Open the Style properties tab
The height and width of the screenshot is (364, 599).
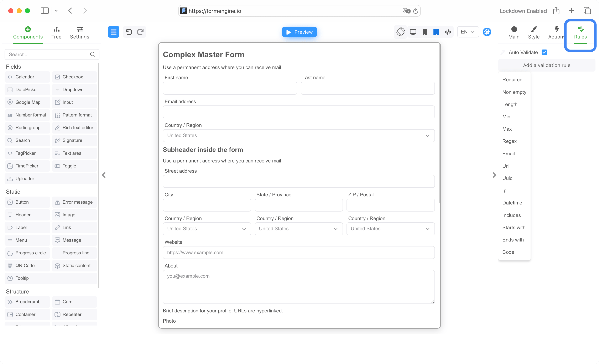tap(534, 33)
